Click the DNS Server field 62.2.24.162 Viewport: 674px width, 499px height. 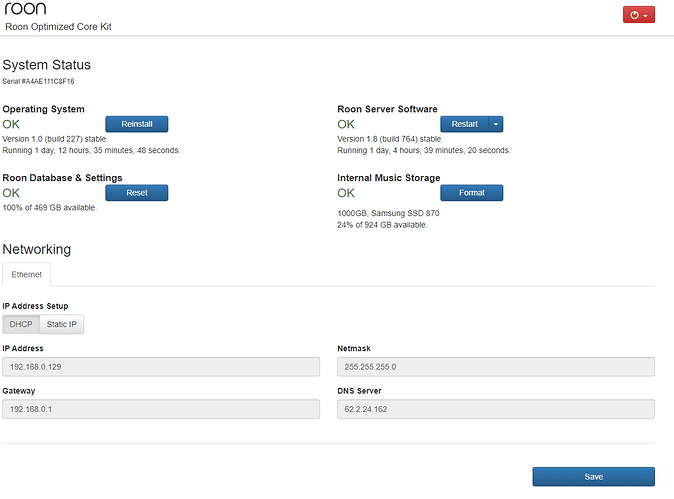[496, 409]
